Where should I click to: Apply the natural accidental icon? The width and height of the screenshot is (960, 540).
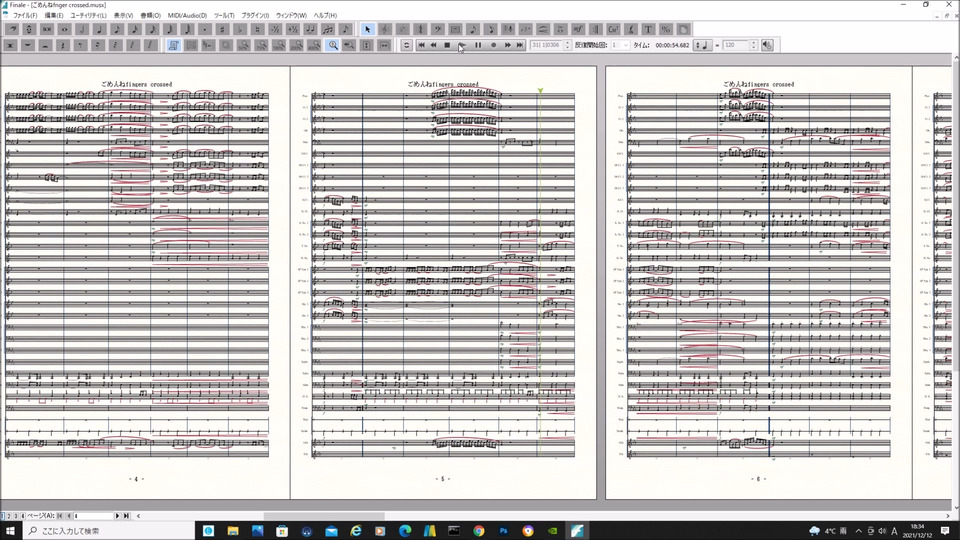[x=257, y=29]
